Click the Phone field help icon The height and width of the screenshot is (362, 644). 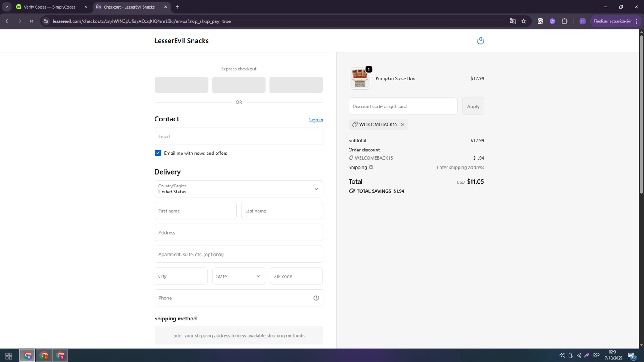pyautogui.click(x=316, y=298)
